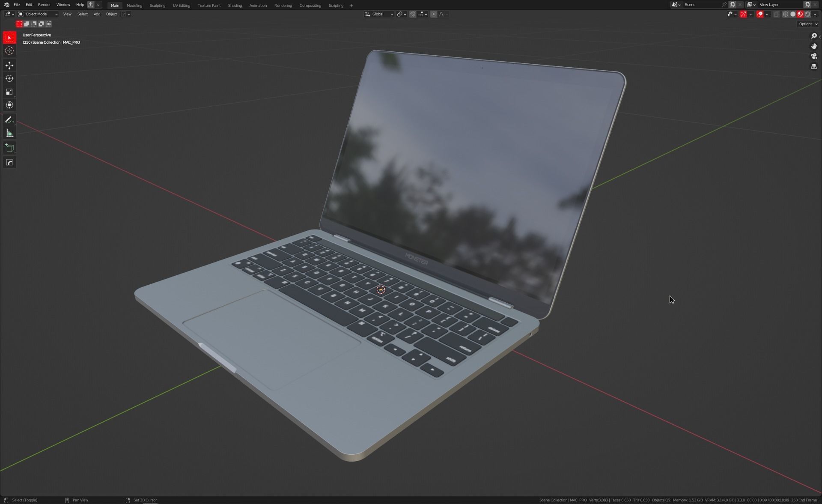Toggle viewport overlays

pyautogui.click(x=760, y=14)
